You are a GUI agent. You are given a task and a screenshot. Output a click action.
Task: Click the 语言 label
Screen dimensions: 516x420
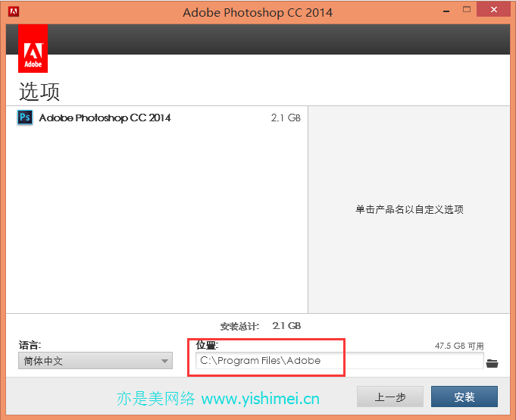[x=30, y=345]
